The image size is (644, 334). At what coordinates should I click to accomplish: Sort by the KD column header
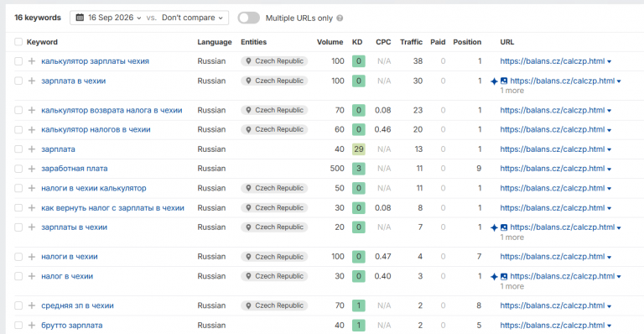357,42
